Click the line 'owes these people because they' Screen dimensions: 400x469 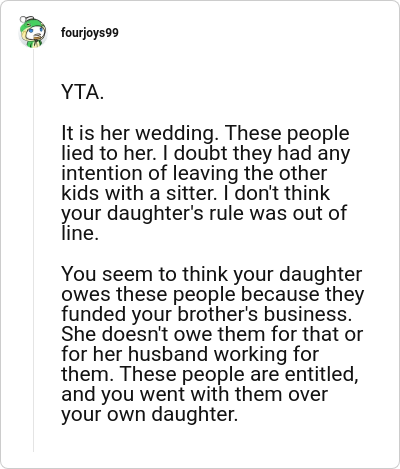pyautogui.click(x=213, y=295)
